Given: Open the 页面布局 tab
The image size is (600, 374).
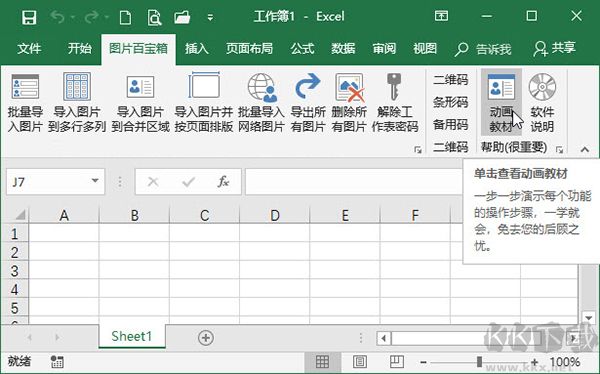Looking at the screenshot, I should pos(249,49).
